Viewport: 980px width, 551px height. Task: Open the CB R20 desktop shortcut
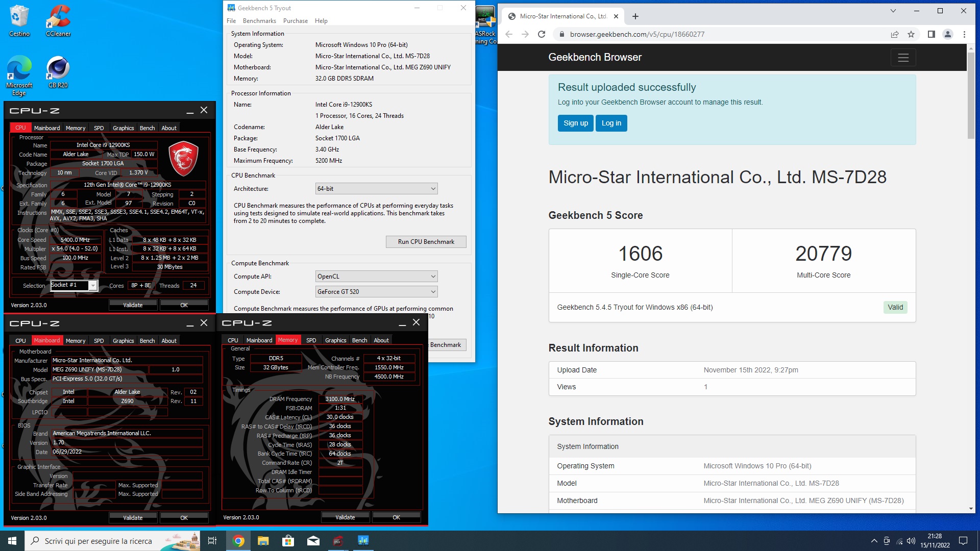tap(58, 72)
